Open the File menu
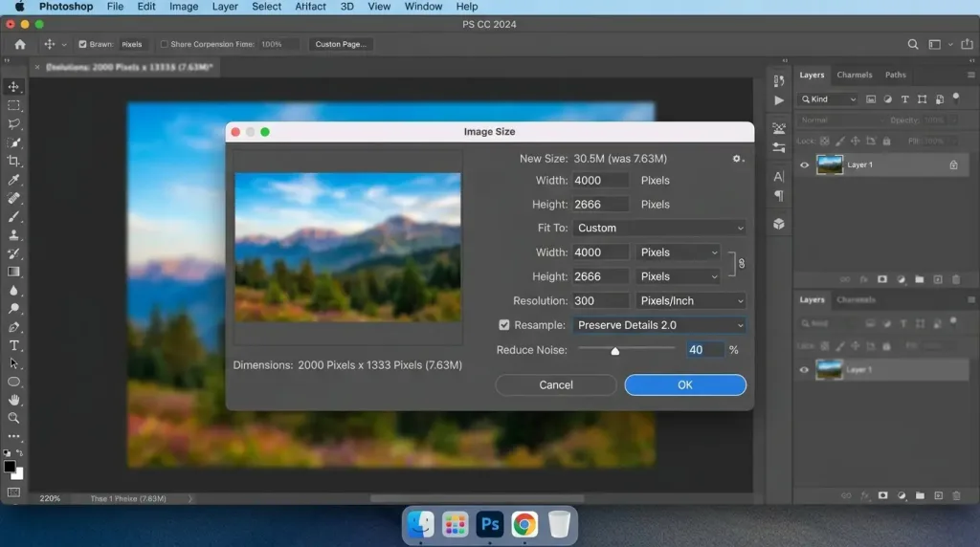The height and width of the screenshot is (547, 980). click(x=115, y=7)
